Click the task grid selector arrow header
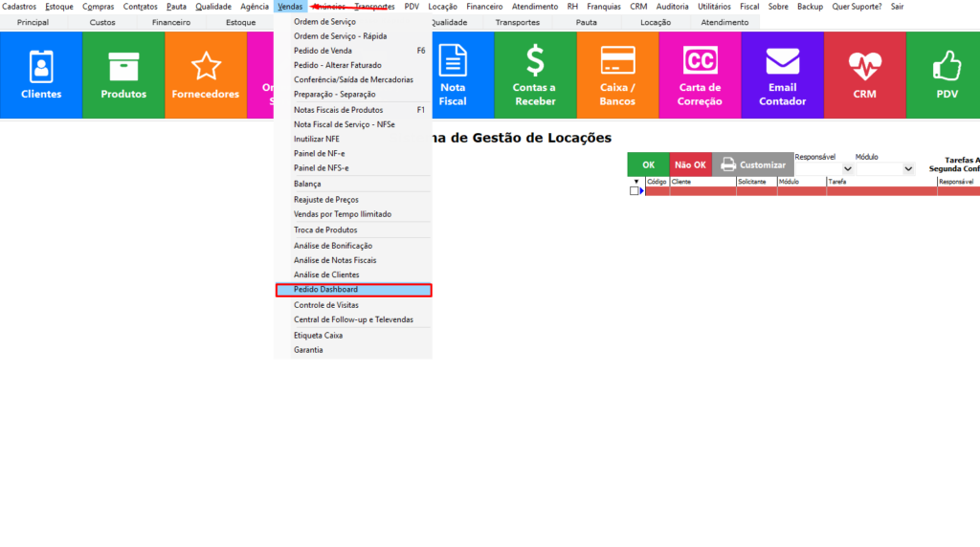Image resolution: width=980 pixels, height=547 pixels. click(x=636, y=181)
